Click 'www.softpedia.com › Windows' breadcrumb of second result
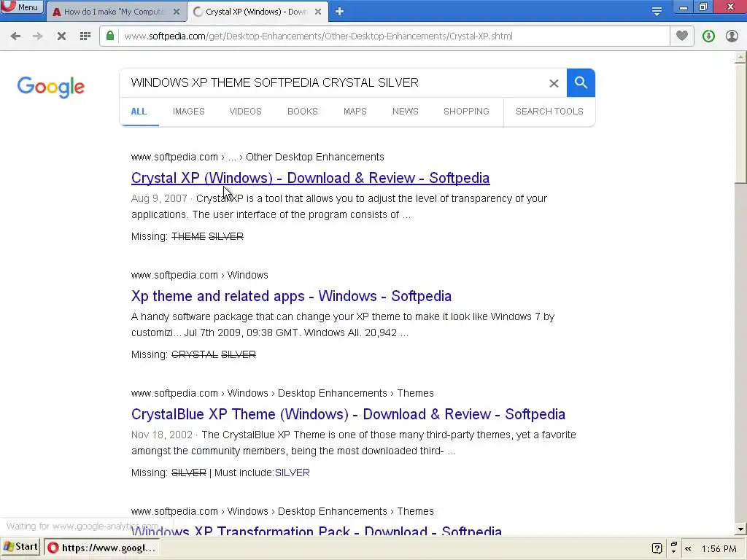 pyautogui.click(x=200, y=275)
